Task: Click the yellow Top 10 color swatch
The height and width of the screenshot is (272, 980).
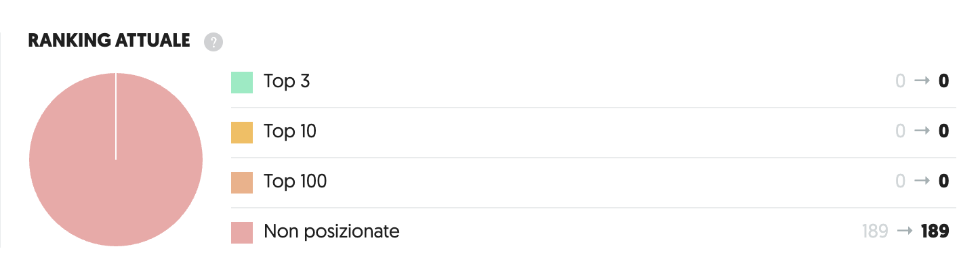Action: [x=242, y=132]
